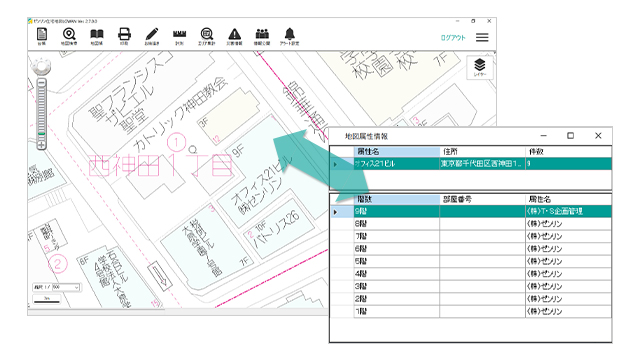The width and height of the screenshot is (640, 360).
Task: Click the minus button on the zoom bar
Action: click(42, 83)
